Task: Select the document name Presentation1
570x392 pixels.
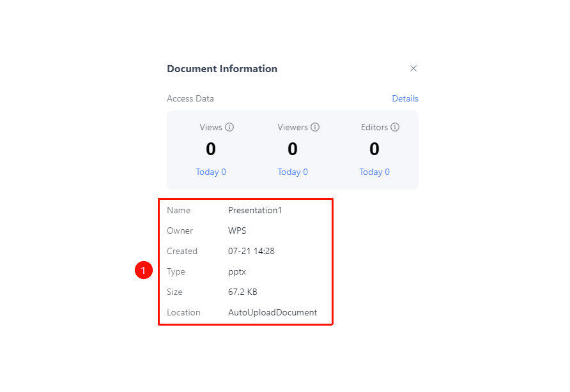Action: pos(255,210)
